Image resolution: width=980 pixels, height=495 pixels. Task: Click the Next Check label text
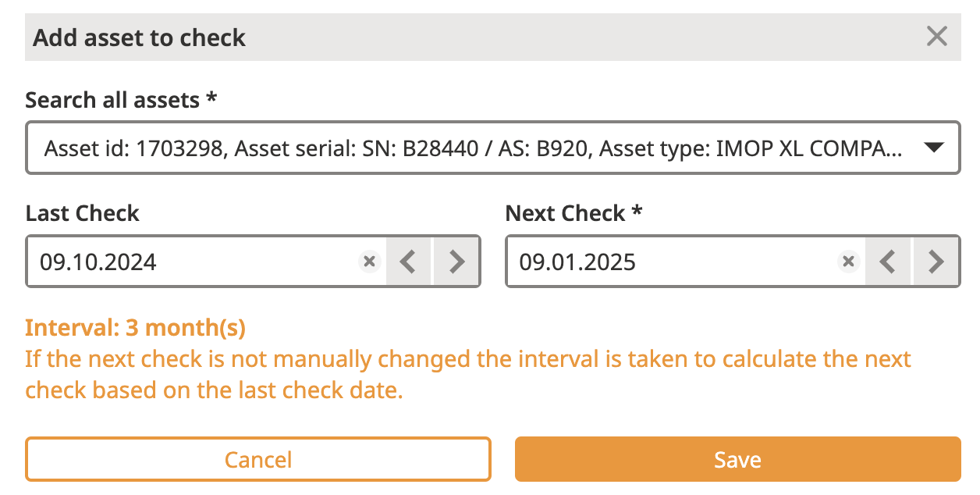pyautogui.click(x=566, y=213)
